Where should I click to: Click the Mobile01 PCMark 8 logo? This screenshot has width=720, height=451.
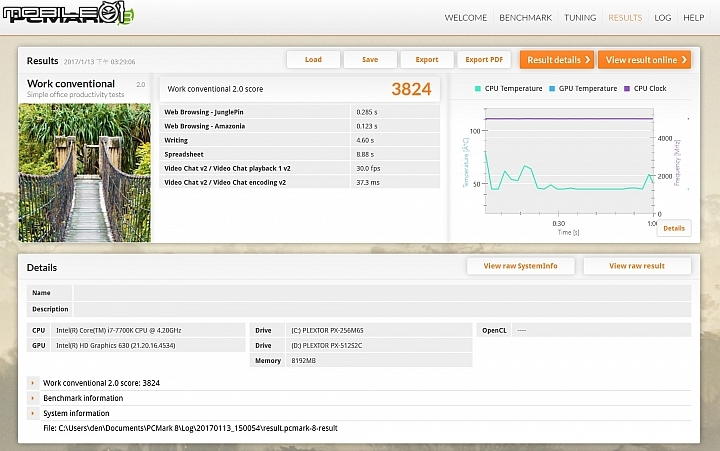(68, 12)
